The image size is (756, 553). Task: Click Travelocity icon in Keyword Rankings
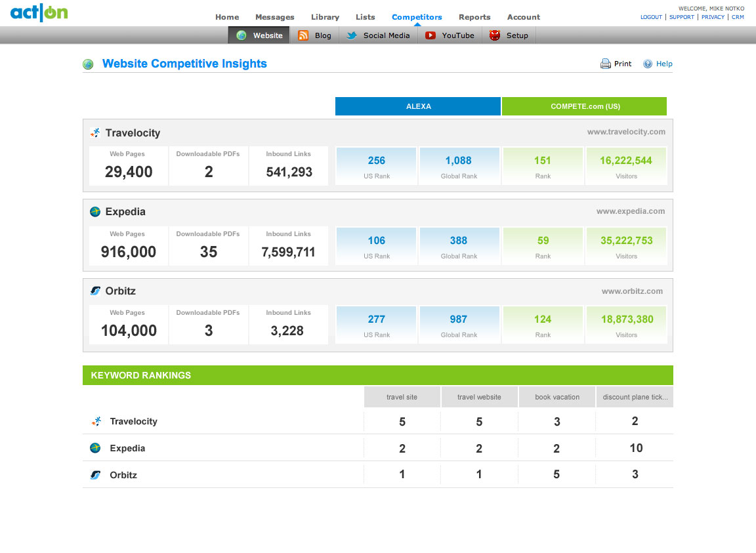(96, 421)
